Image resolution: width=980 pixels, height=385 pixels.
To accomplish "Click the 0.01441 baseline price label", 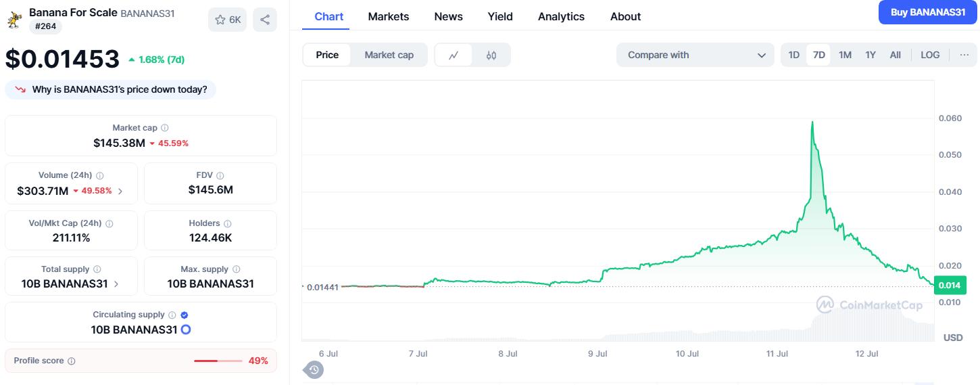I will (x=322, y=287).
